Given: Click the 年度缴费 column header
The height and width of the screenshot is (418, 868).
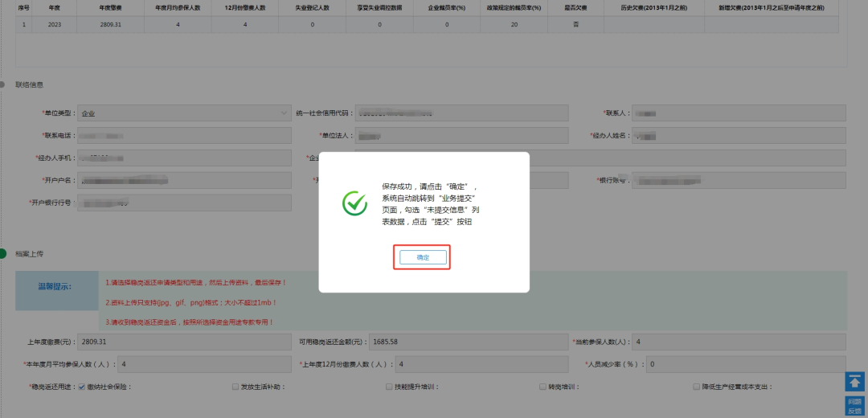Looking at the screenshot, I should click(x=110, y=7).
